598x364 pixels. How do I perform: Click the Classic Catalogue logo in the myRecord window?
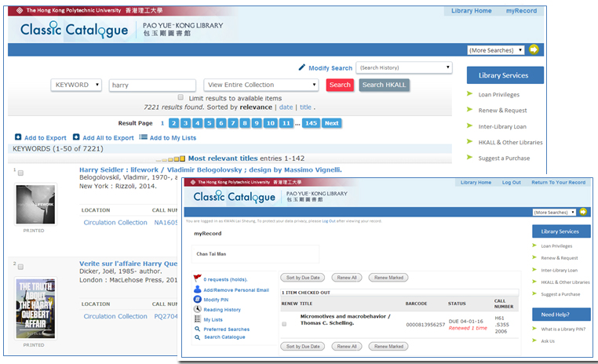click(234, 197)
